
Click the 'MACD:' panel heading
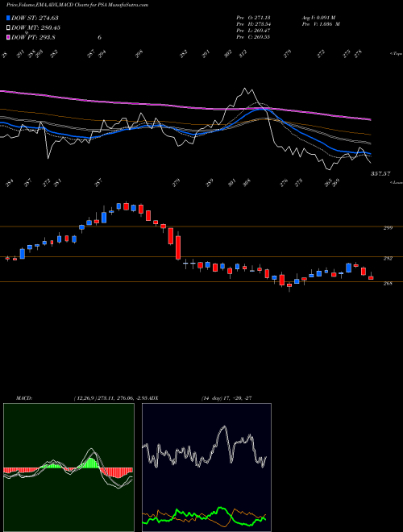click(x=23, y=398)
